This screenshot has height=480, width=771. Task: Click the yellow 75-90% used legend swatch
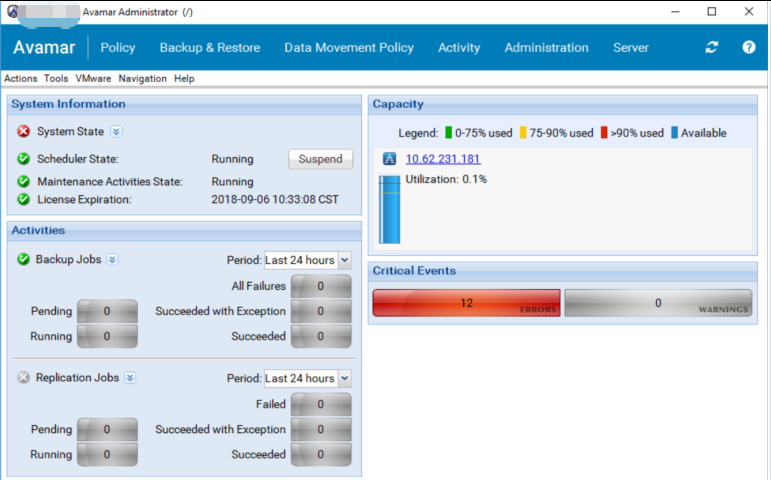point(523,133)
